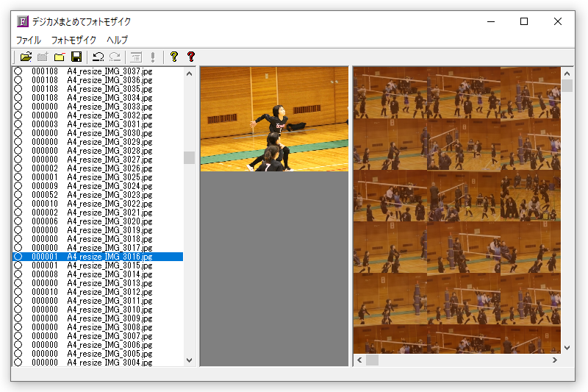Select file A4_resize_IMG_3009.jpg in list

(110, 318)
